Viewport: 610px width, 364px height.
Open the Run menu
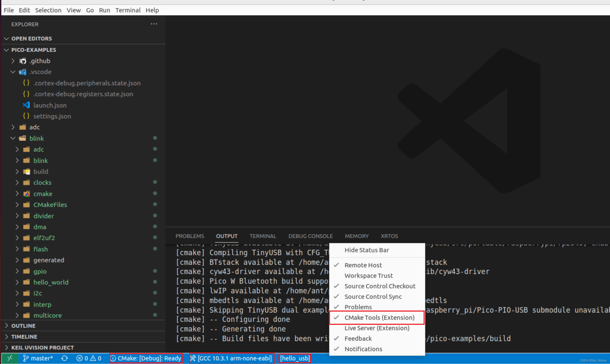point(104,10)
